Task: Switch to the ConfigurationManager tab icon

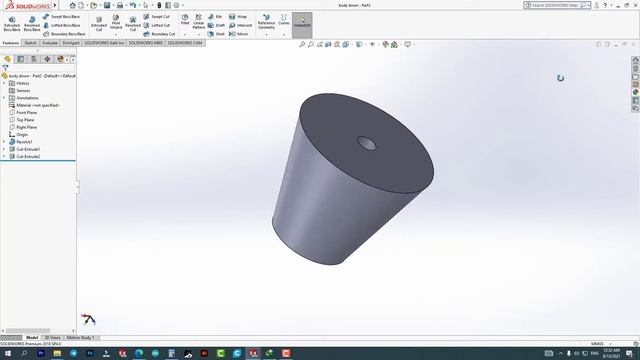Action: [x=34, y=59]
